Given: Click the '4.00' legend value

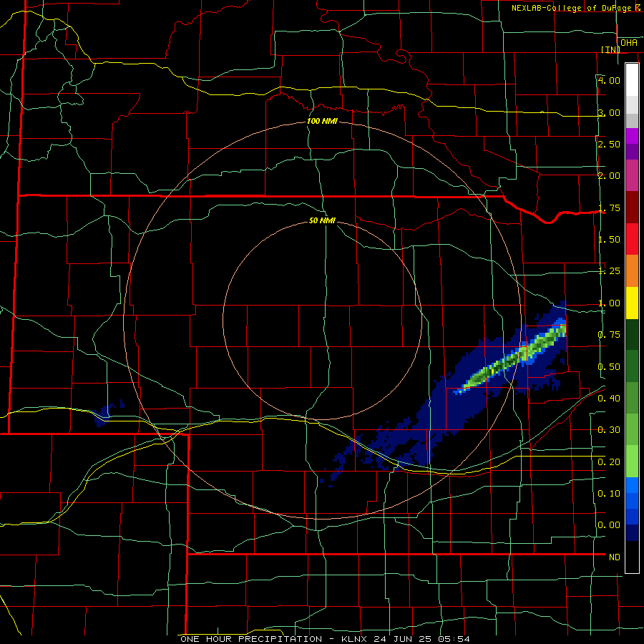Looking at the screenshot, I should click(608, 80).
